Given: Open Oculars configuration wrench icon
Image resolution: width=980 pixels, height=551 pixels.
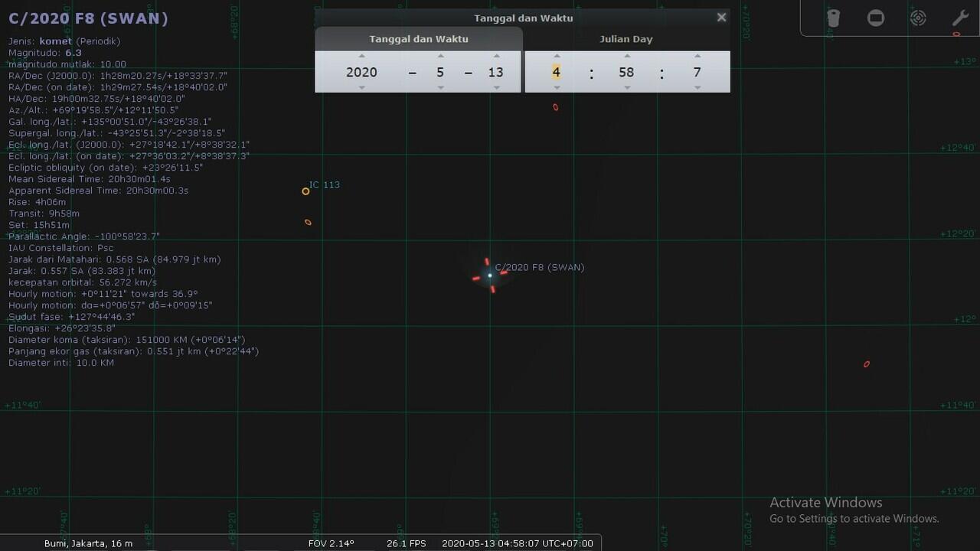Looking at the screenshot, I should (x=960, y=18).
